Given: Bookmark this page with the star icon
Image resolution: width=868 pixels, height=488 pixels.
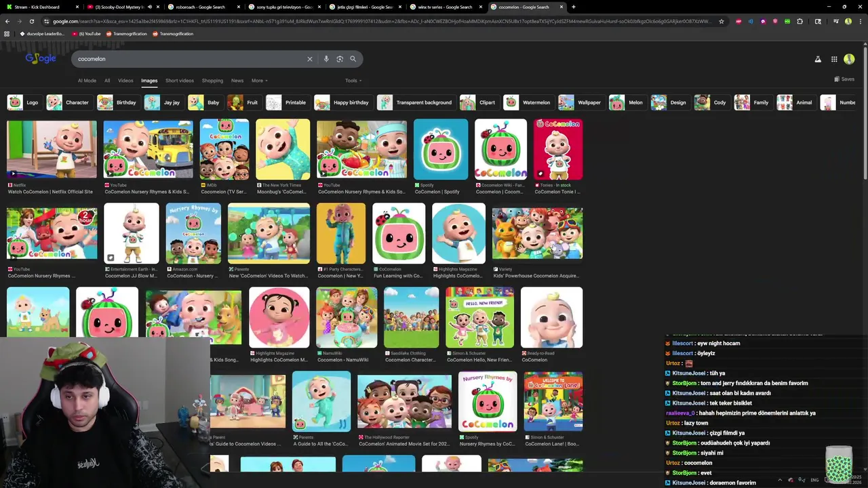Looking at the screenshot, I should (722, 21).
